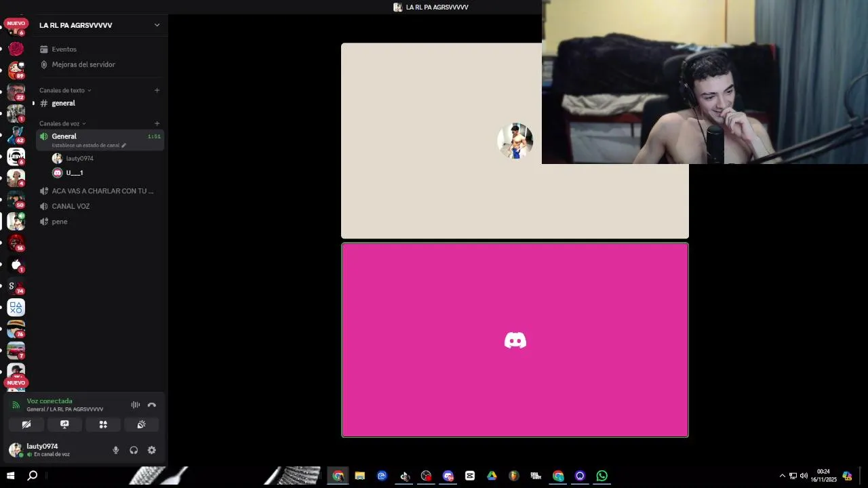Deafen with the headphones icon
868x488 pixels.
pyautogui.click(x=134, y=450)
